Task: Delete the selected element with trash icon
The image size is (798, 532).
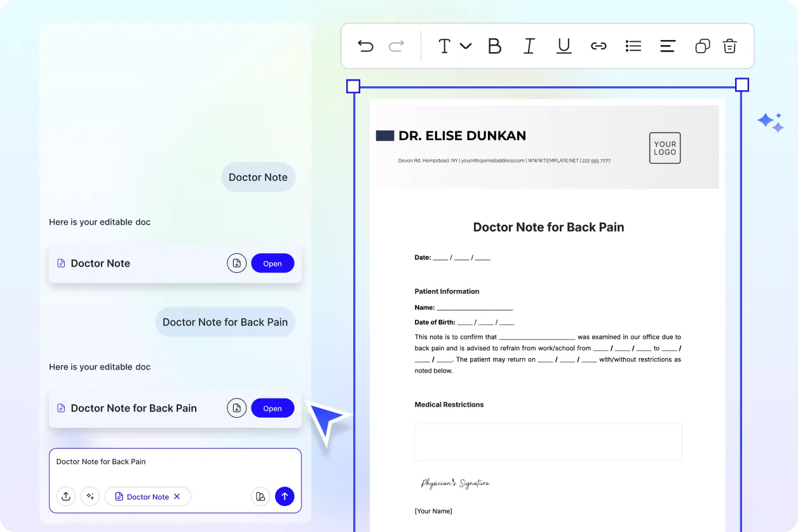Action: (x=730, y=46)
